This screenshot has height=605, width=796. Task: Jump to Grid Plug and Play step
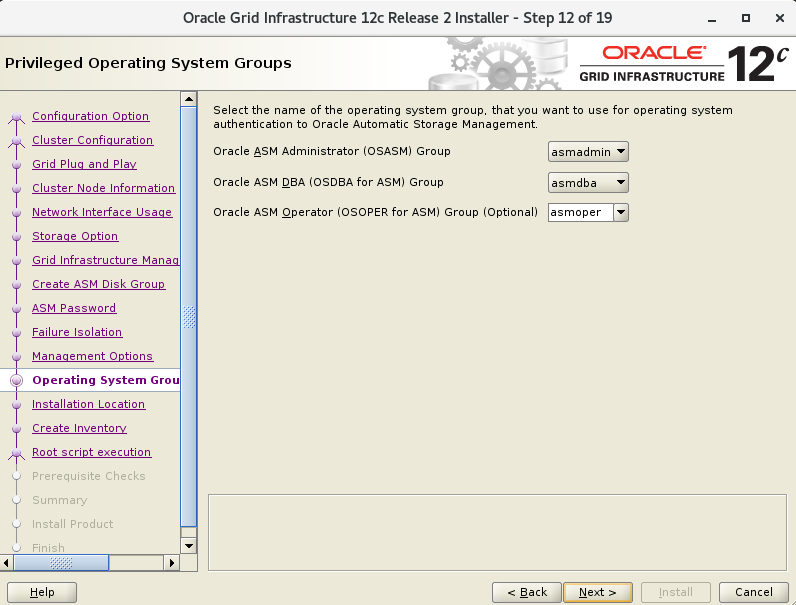(x=84, y=164)
